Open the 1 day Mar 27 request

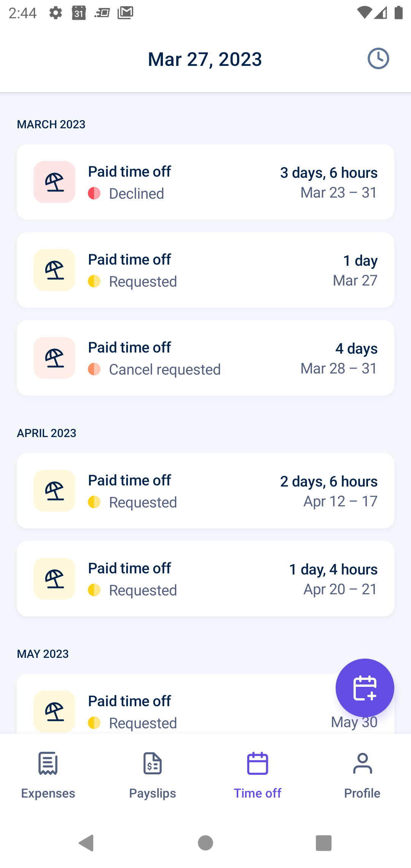click(x=205, y=270)
